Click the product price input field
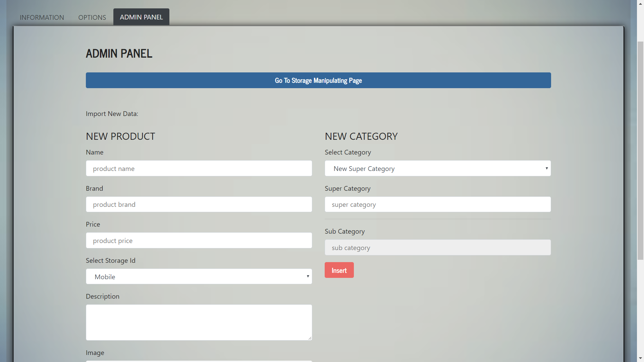The height and width of the screenshot is (362, 644). (x=199, y=241)
